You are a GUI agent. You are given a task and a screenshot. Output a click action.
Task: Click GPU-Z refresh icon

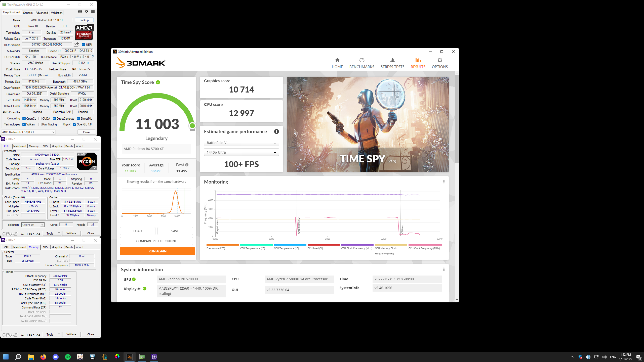[x=86, y=11]
